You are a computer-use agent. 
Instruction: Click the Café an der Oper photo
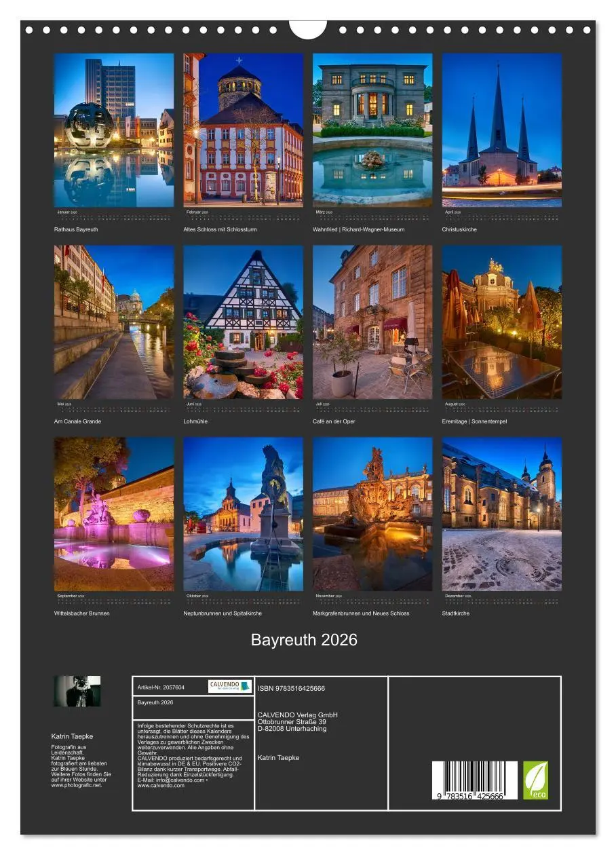tap(372, 322)
